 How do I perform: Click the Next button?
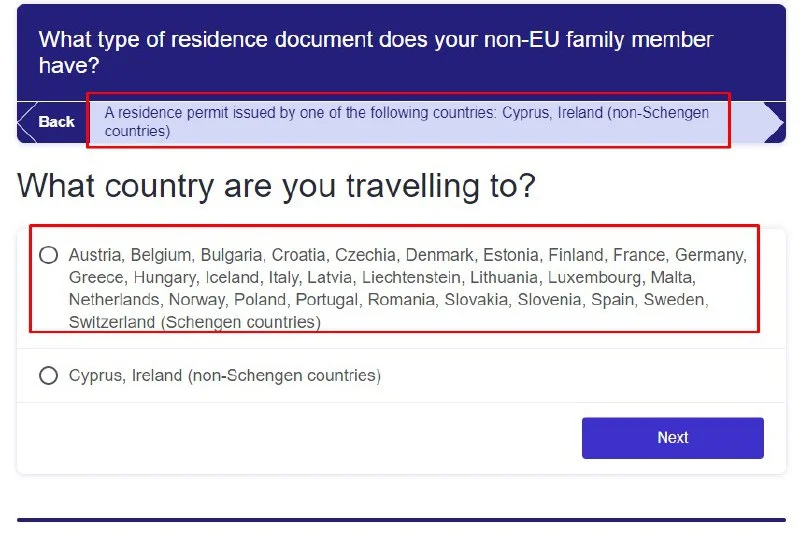tap(672, 438)
